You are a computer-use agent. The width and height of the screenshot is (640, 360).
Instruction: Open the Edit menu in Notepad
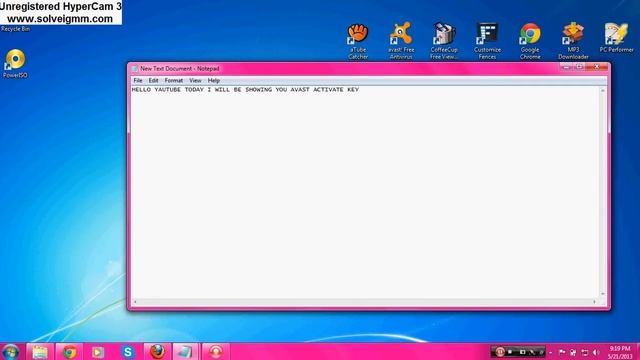[x=153, y=80]
